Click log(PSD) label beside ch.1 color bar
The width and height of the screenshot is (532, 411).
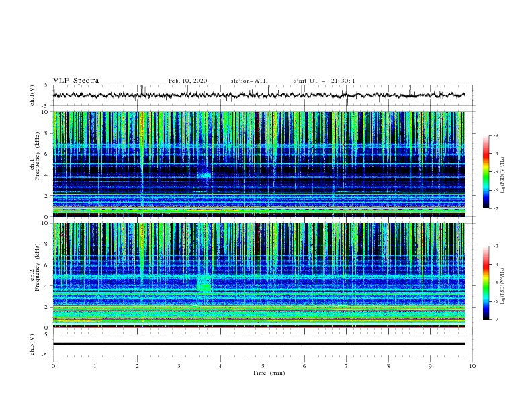click(502, 175)
